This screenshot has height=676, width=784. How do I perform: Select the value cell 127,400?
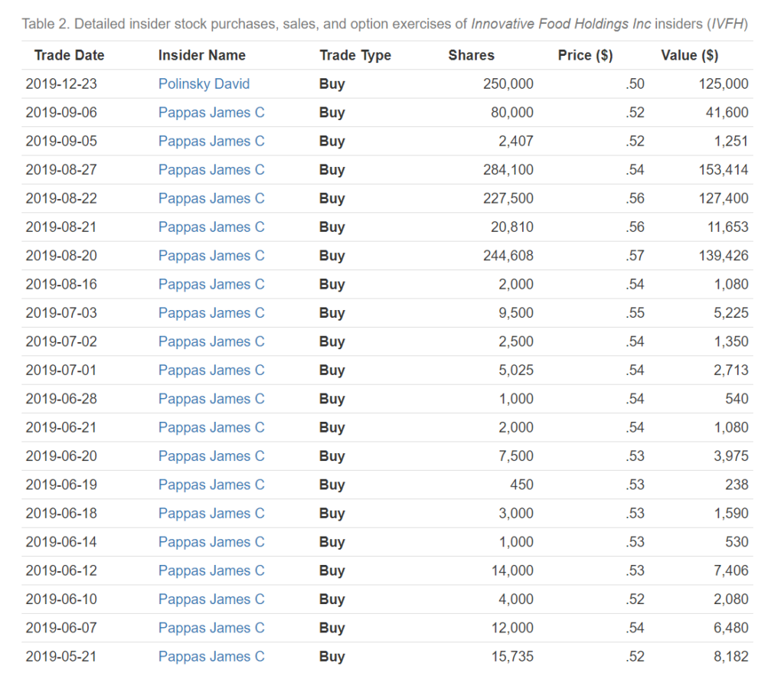(x=724, y=198)
